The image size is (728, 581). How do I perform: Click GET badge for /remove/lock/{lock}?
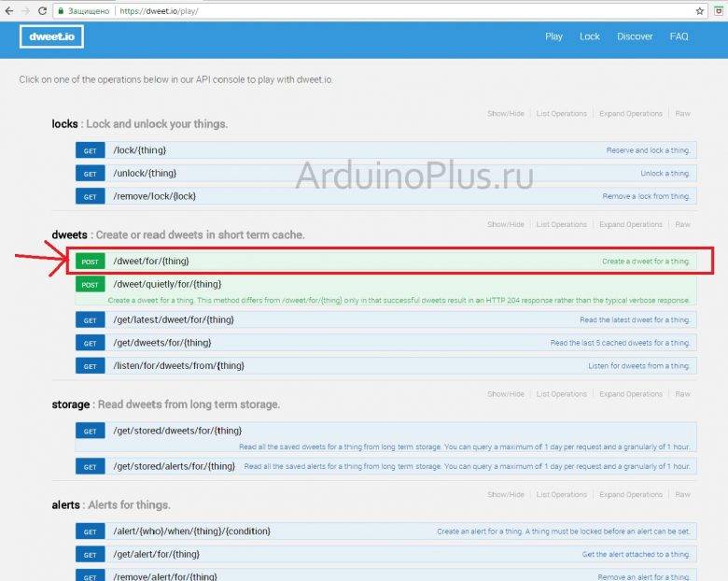tap(91, 196)
